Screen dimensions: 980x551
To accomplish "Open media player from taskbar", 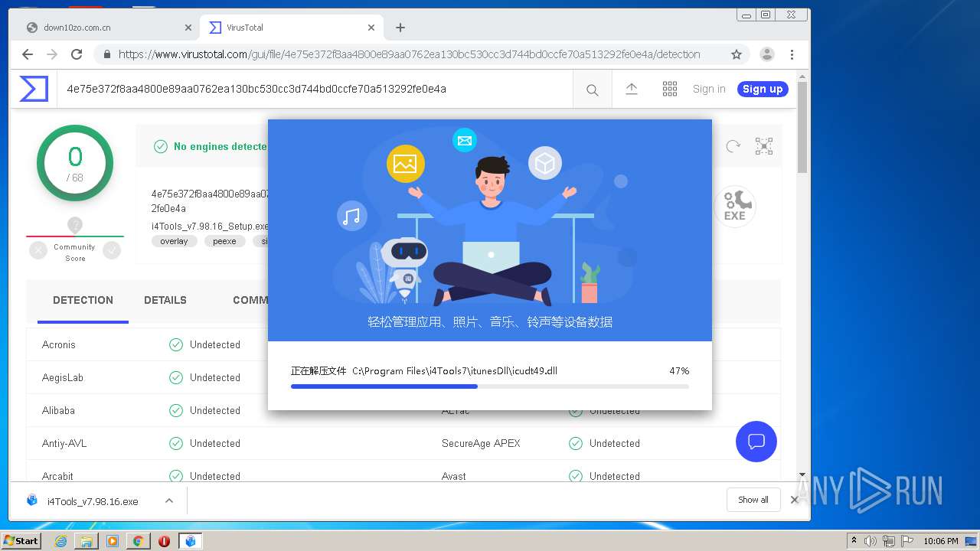I will [113, 541].
